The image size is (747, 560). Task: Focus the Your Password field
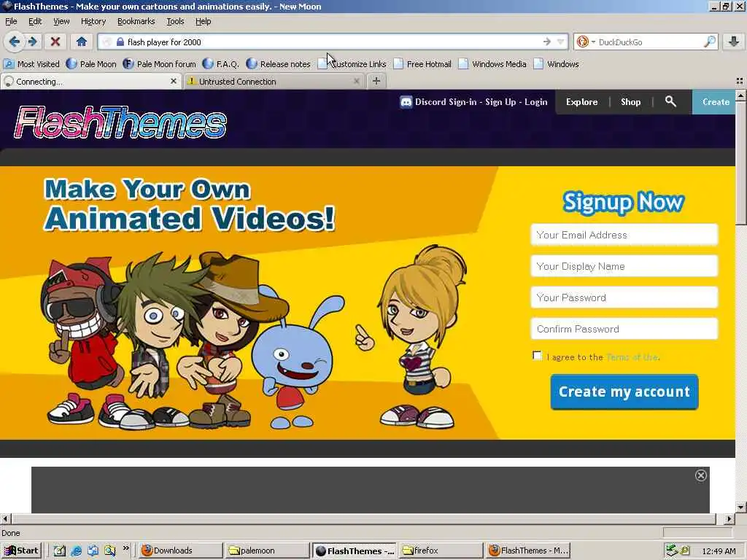(624, 297)
